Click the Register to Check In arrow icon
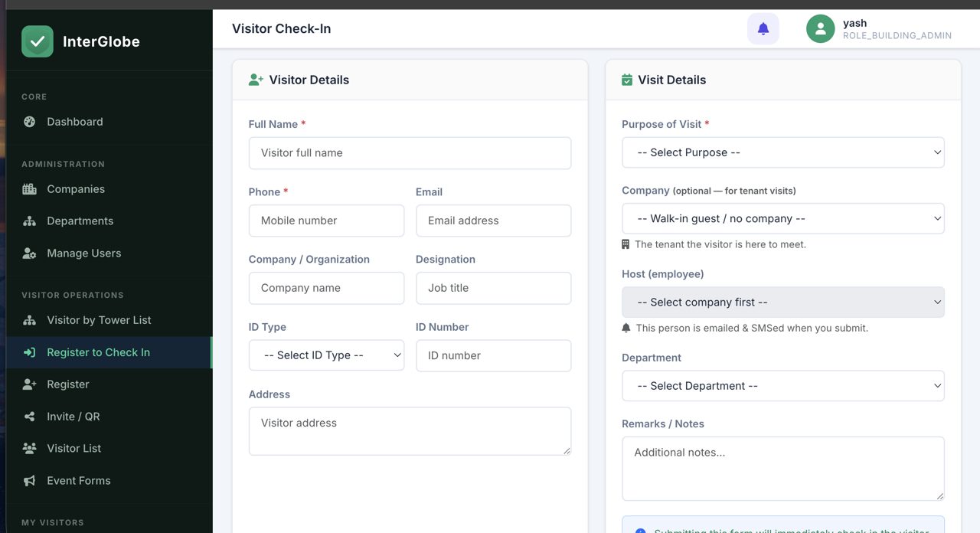 pos(30,352)
